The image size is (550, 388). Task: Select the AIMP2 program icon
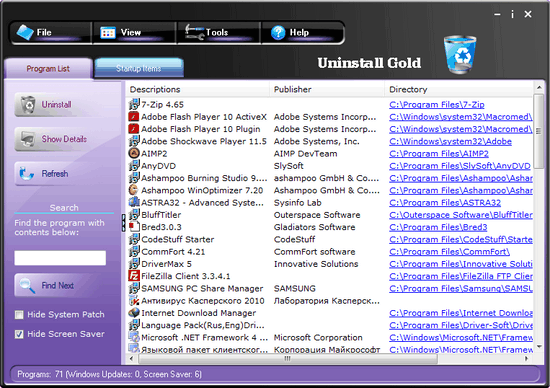(134, 153)
